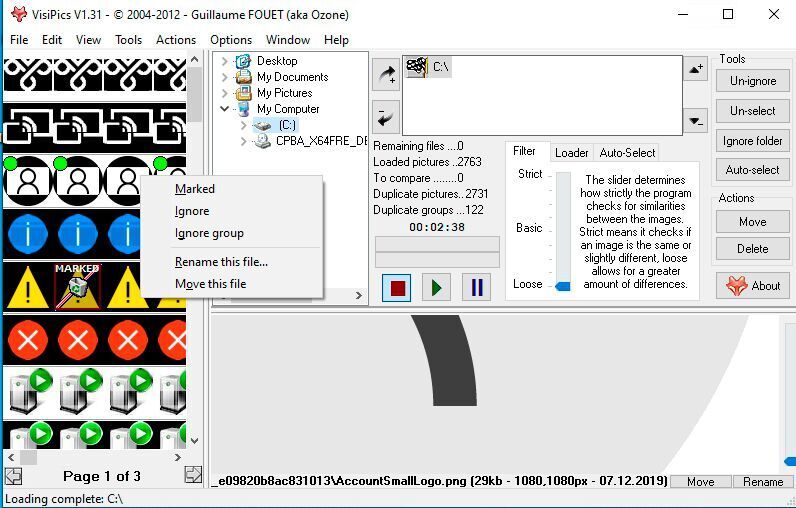Move the C:\ folder down in the list

(x=695, y=121)
